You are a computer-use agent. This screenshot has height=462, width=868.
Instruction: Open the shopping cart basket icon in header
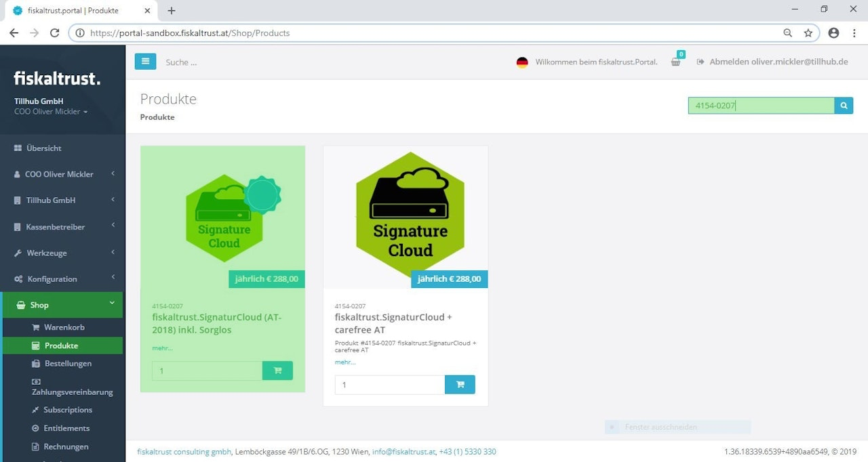(675, 62)
